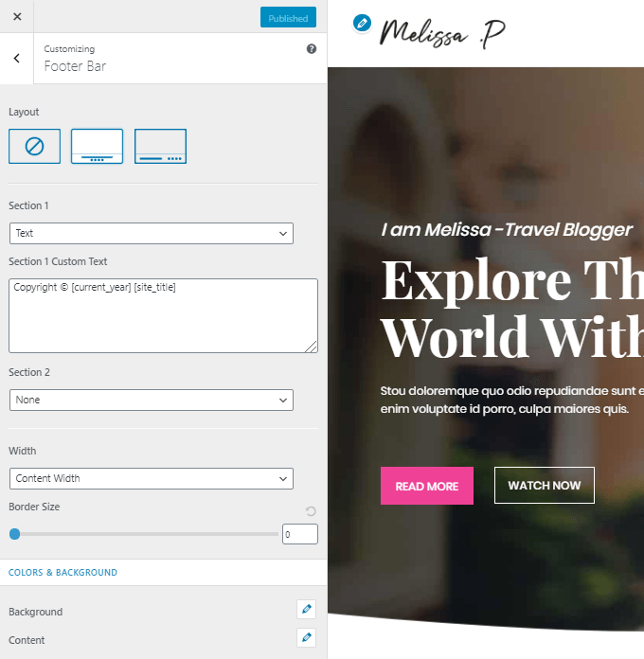Screen dimensions: 644x659
Task: Click the Published button
Action: [x=288, y=17]
